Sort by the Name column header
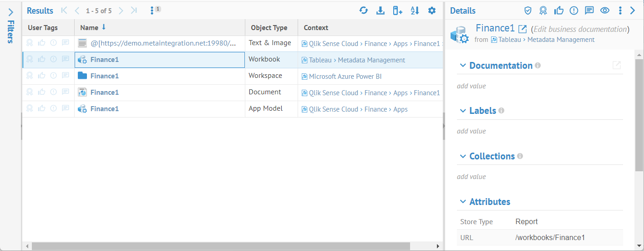644x251 pixels. click(89, 28)
